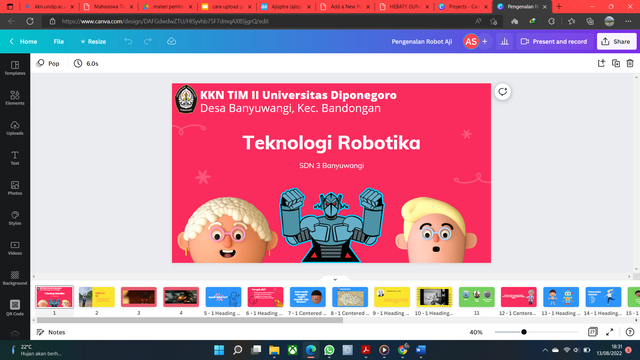Open the QR Code panel

click(x=15, y=308)
